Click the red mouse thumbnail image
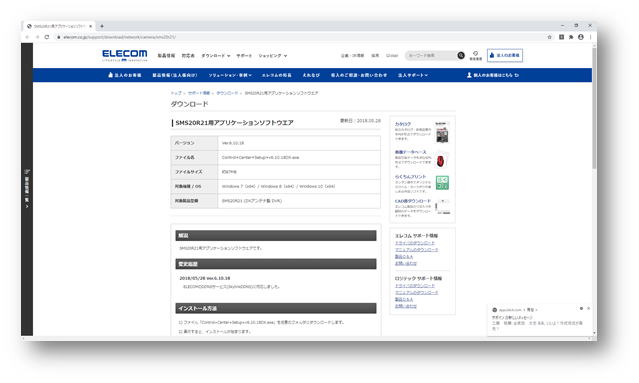This screenshot has height=383, width=639. tap(441, 161)
